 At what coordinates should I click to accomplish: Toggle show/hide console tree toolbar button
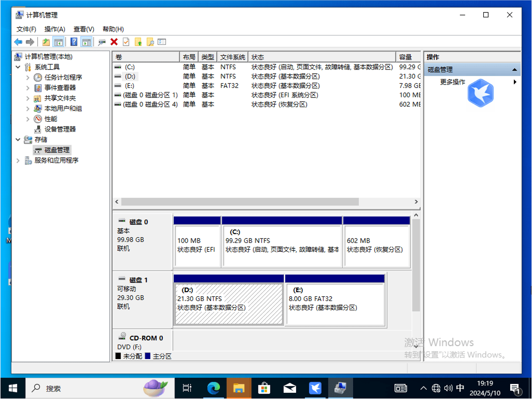point(58,42)
